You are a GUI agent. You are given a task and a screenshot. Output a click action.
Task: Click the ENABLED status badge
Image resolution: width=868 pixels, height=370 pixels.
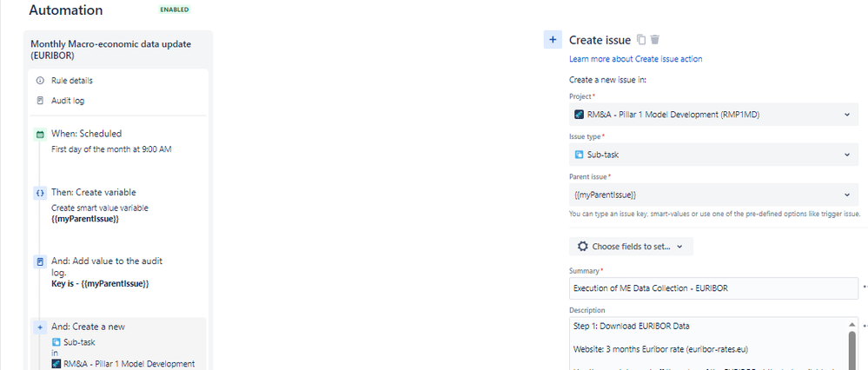point(175,10)
